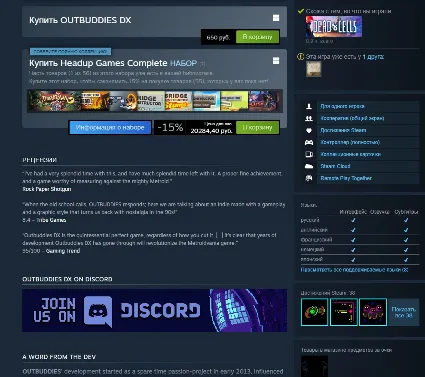
Task: Click the Субтитры column header
Action: 406,212
